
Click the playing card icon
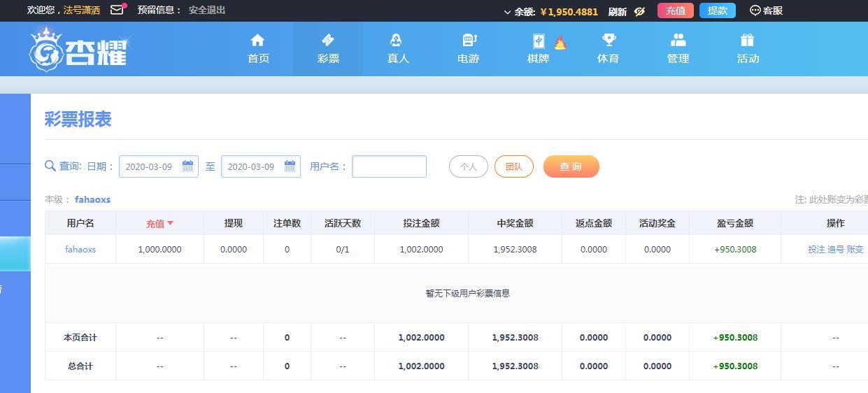[x=539, y=41]
